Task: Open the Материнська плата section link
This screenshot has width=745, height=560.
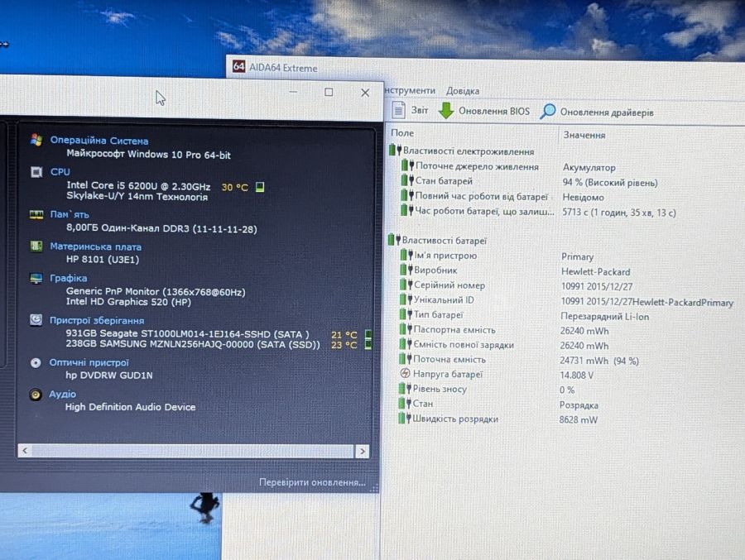Action: click(x=95, y=246)
